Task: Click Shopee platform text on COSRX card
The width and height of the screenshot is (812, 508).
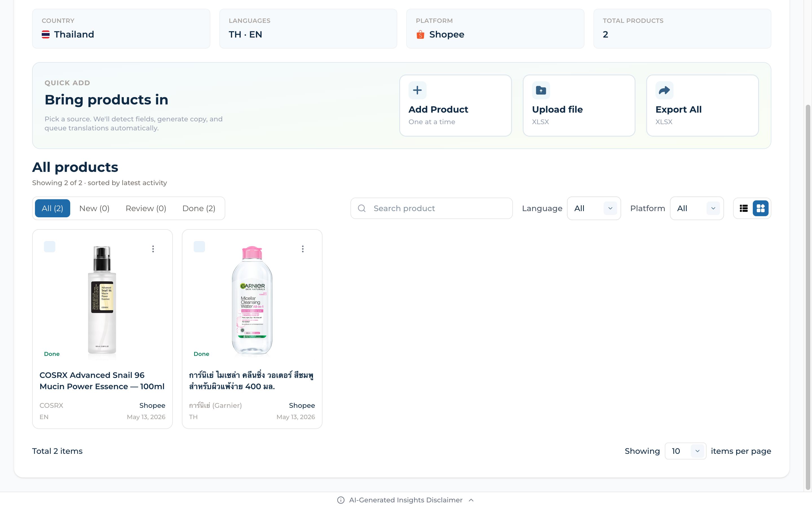Action: pyautogui.click(x=152, y=406)
